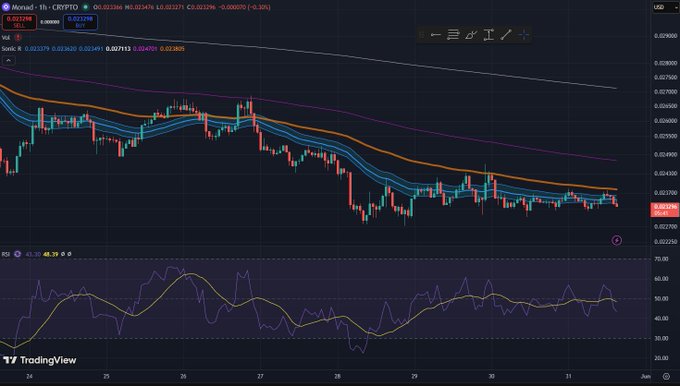The width and height of the screenshot is (680, 386).
Task: Select the horizontal ray drawing tool
Action: pyautogui.click(x=435, y=35)
